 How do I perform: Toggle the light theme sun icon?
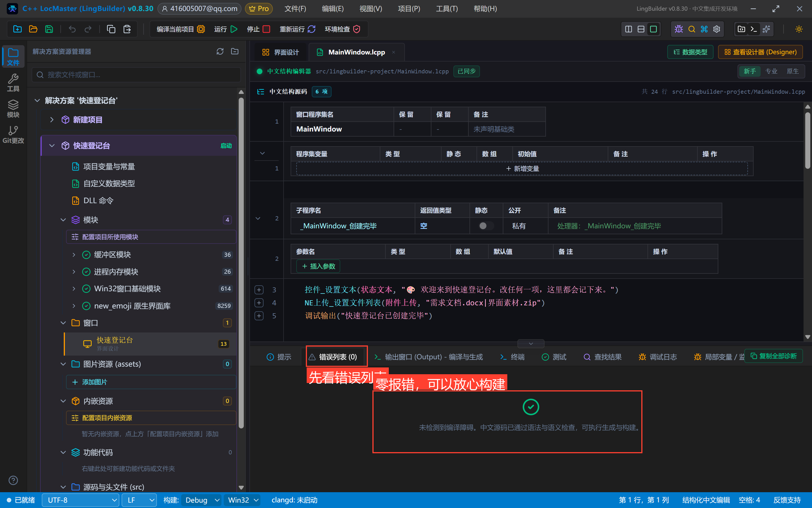(798, 29)
